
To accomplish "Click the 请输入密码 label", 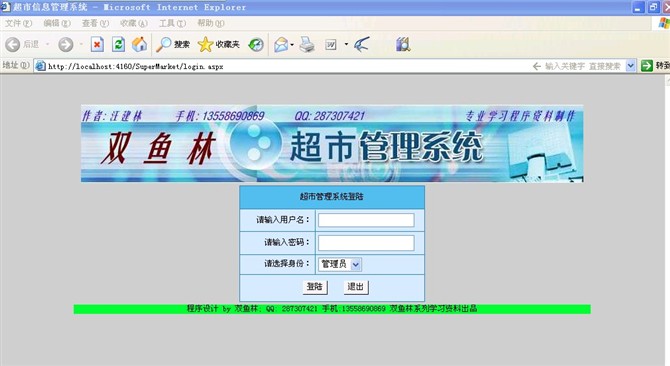I will [x=286, y=242].
